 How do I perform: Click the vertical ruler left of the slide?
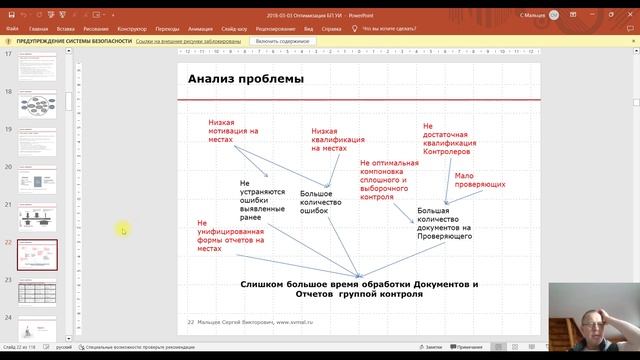pos(79,199)
